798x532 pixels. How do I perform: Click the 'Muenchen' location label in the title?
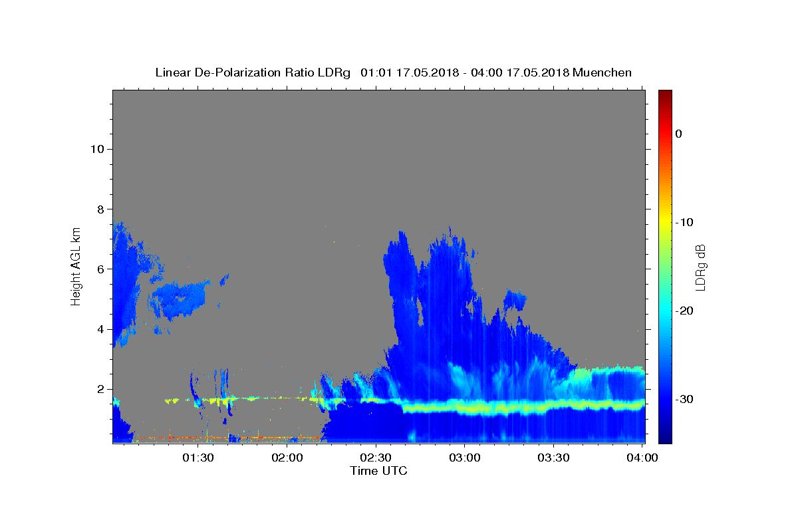(602, 72)
